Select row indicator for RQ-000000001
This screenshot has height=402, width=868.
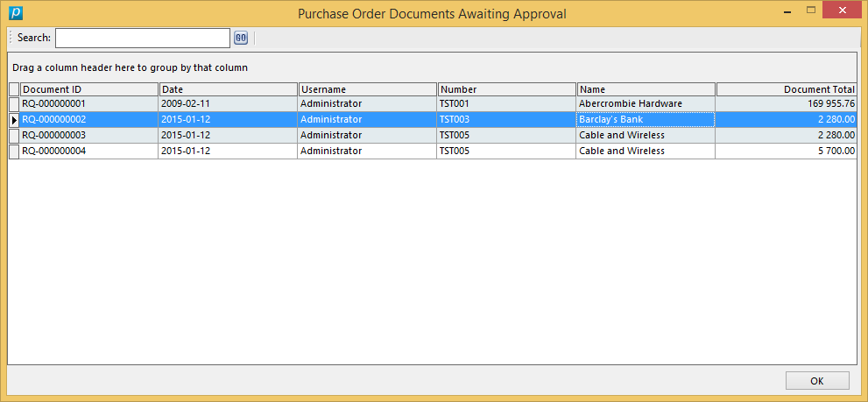pyautogui.click(x=13, y=103)
